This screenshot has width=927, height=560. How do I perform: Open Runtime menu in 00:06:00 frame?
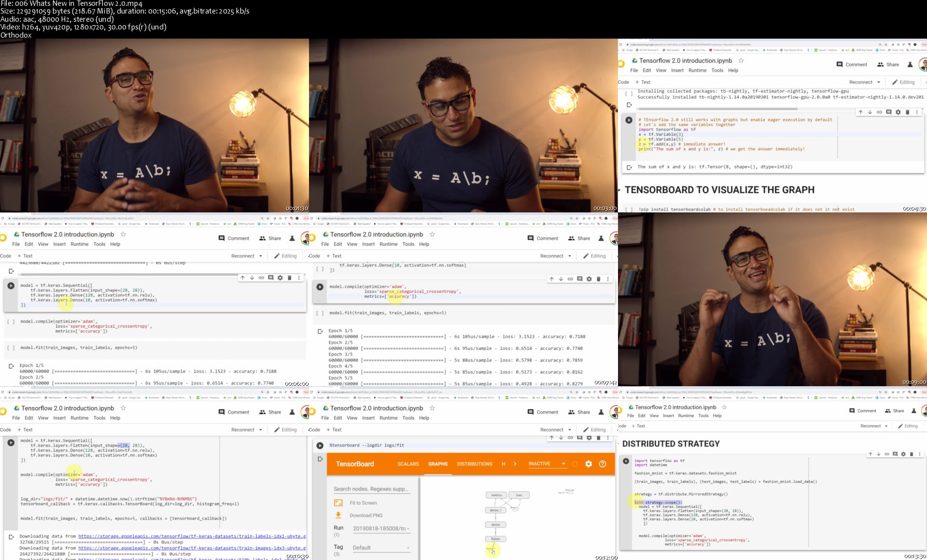79,244
